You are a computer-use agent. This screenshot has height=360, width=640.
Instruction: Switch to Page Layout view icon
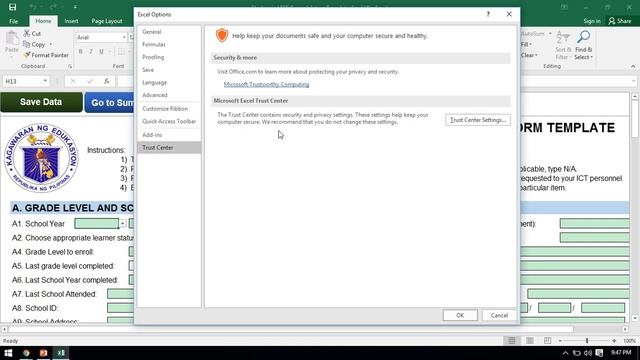click(530, 340)
